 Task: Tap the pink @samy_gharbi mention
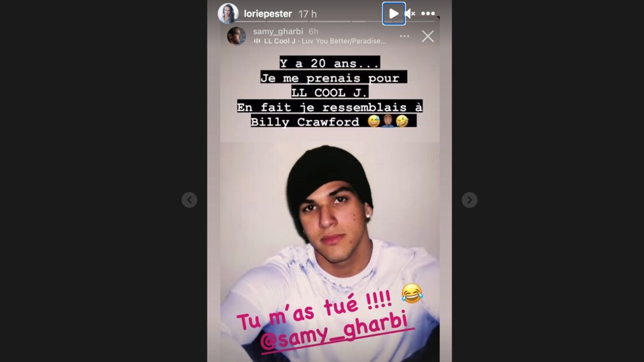coord(334,331)
